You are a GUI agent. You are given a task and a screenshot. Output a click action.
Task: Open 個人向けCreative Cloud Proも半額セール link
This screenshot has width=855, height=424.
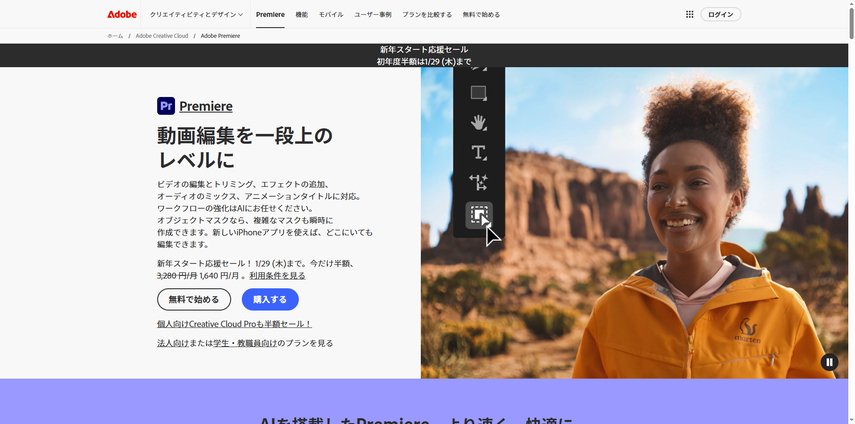234,324
